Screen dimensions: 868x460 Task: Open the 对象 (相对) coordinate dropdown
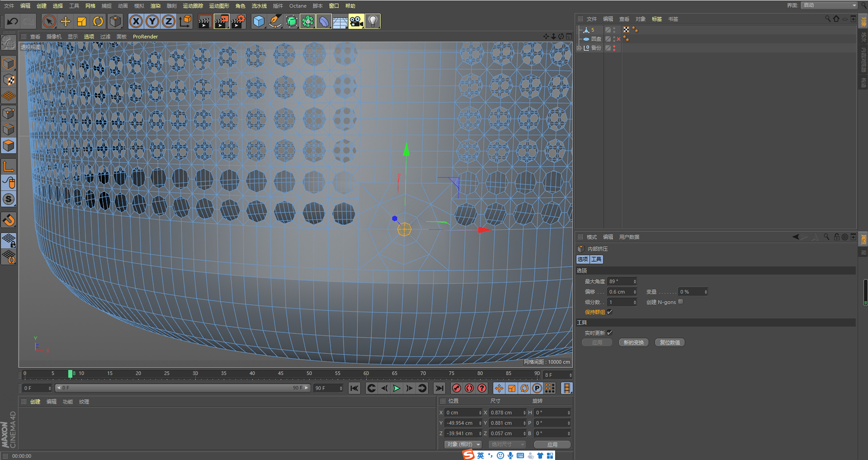(x=463, y=444)
